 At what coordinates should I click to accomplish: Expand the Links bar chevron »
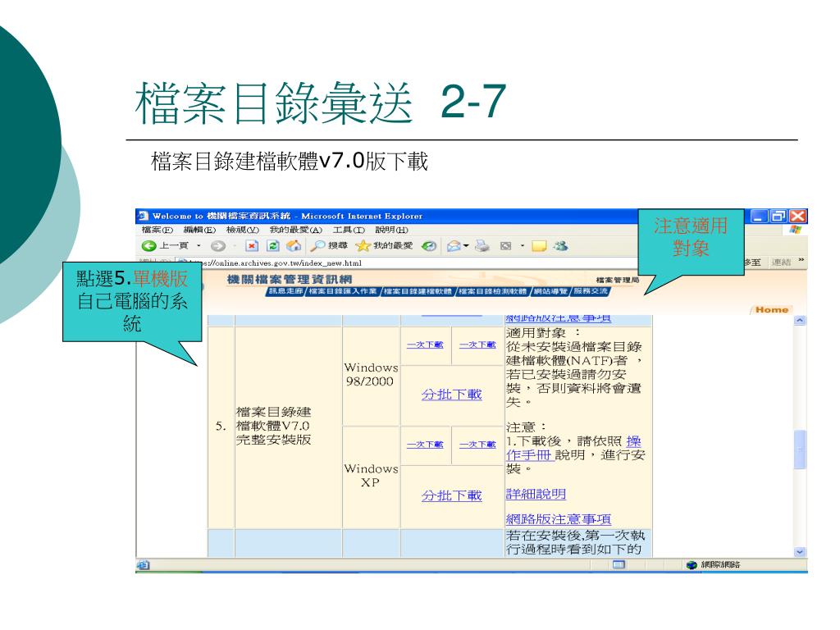pos(801,260)
